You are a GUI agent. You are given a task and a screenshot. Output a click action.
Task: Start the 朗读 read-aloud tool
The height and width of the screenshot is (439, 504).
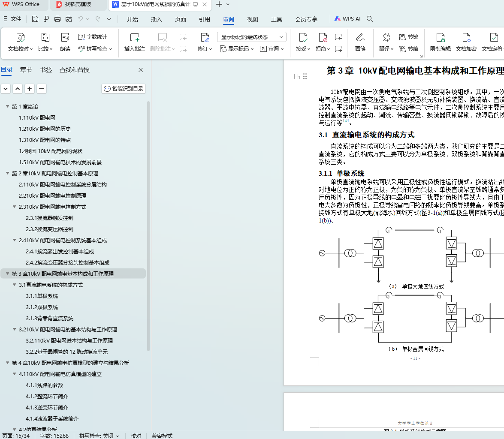tap(65, 42)
